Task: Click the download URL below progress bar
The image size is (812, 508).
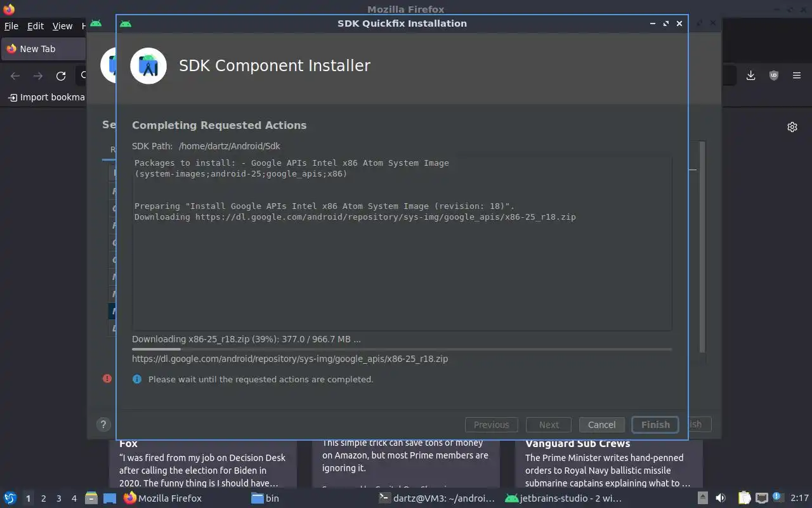Action: coord(290,359)
